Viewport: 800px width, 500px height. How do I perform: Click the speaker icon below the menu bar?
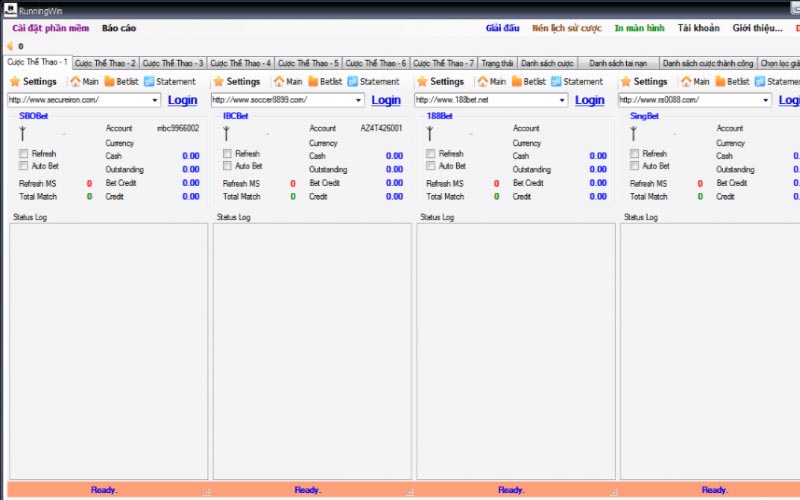tap(10, 46)
